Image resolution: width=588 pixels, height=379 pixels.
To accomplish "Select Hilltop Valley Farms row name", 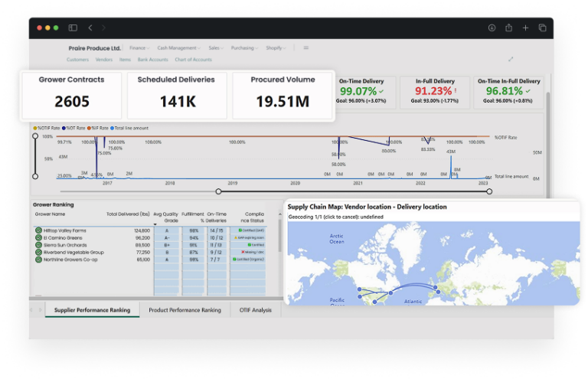I will (x=64, y=230).
